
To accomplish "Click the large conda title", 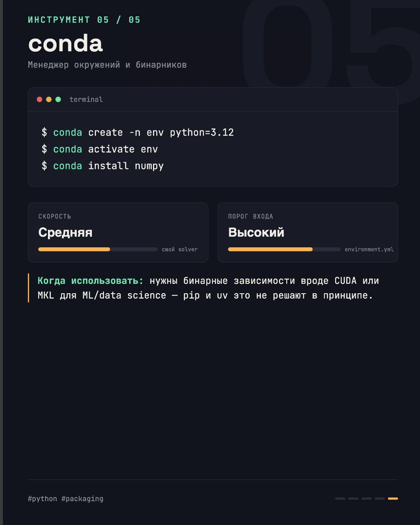I will tap(65, 43).
